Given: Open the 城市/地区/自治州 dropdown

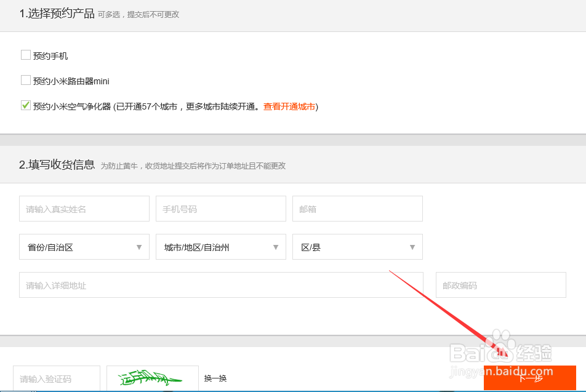Looking at the screenshot, I should [221, 247].
